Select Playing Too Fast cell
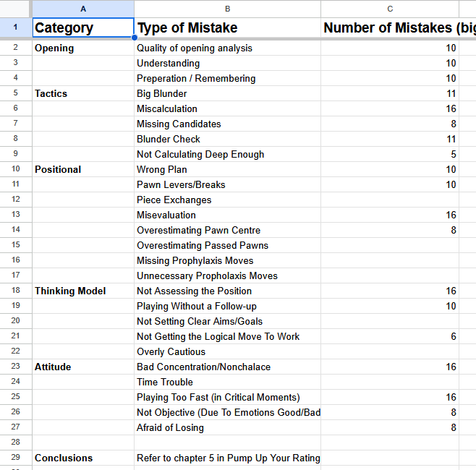Image resolution: width=476 pixels, height=470 pixels. pyautogui.click(x=227, y=397)
